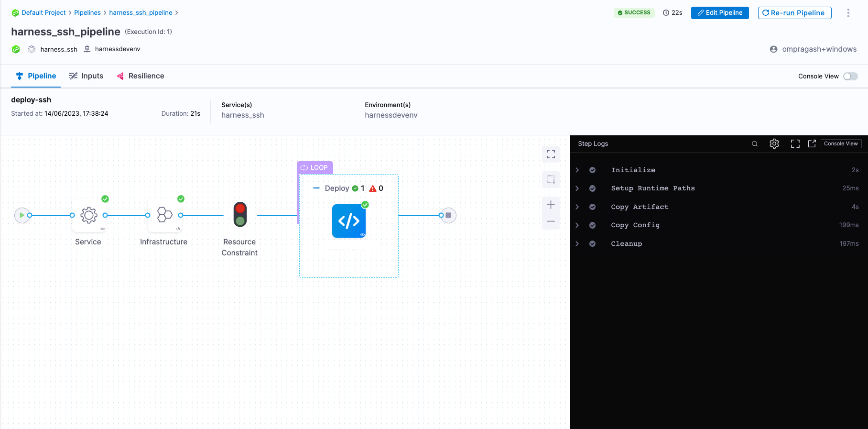Screen dimensions: 868x429
Task: Zoom in on the pipeline canvas
Action: (x=551, y=205)
